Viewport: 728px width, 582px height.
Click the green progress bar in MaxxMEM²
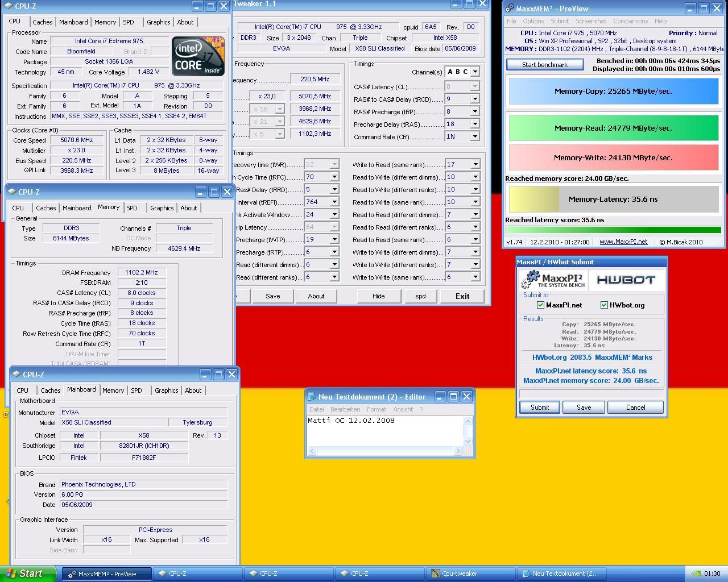click(x=613, y=230)
